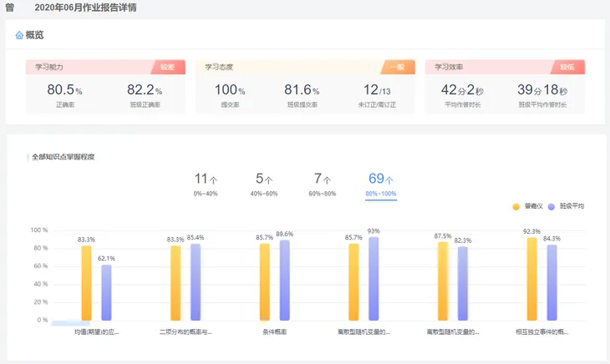Click the 二项分布的概率与 axis label
Viewport: 610px width, 364px height.
tap(186, 331)
